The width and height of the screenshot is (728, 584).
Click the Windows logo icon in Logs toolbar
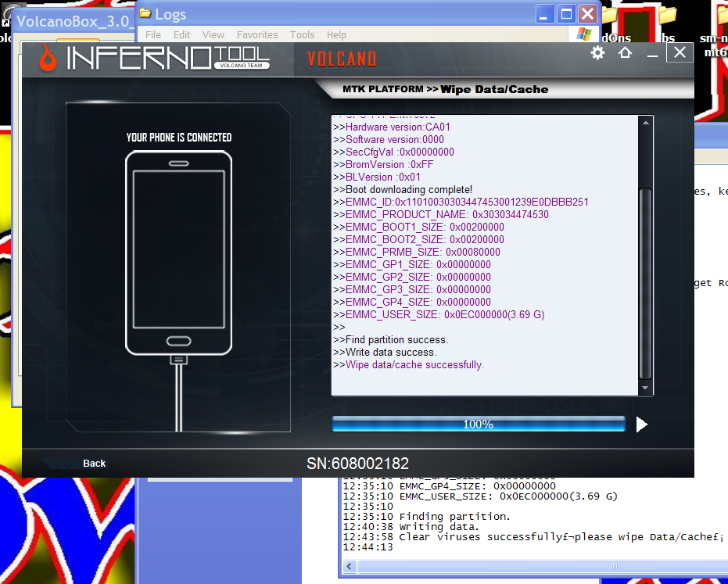pos(583,34)
